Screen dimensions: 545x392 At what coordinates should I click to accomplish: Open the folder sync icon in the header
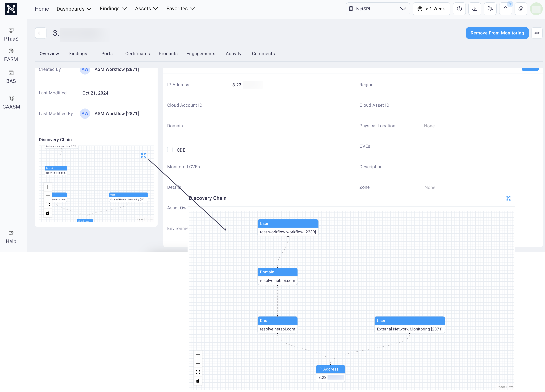pos(490,9)
